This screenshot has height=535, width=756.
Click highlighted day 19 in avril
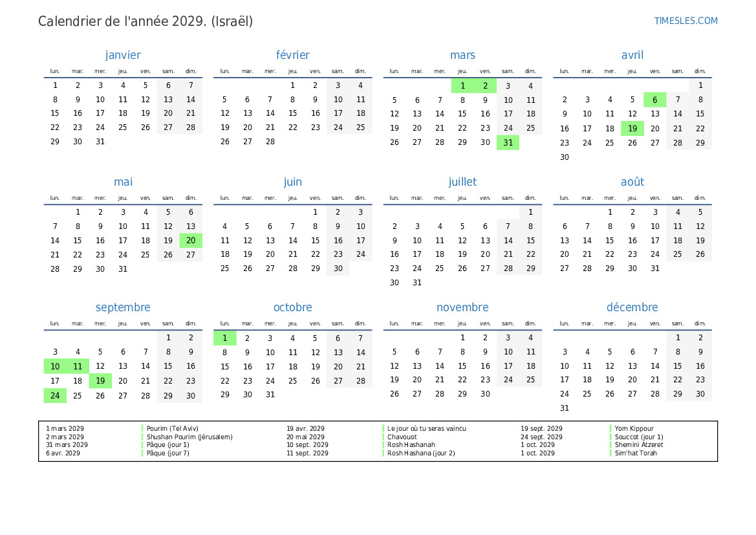coord(632,128)
